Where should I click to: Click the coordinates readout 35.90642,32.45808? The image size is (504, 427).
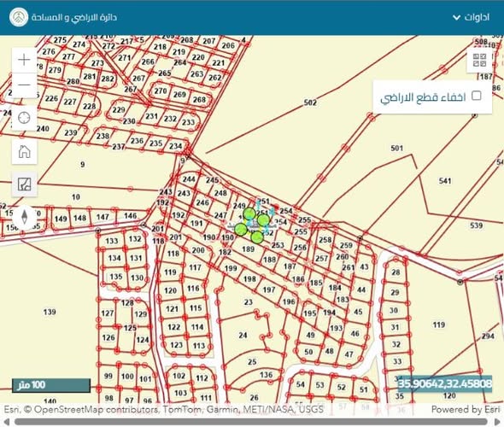click(445, 383)
